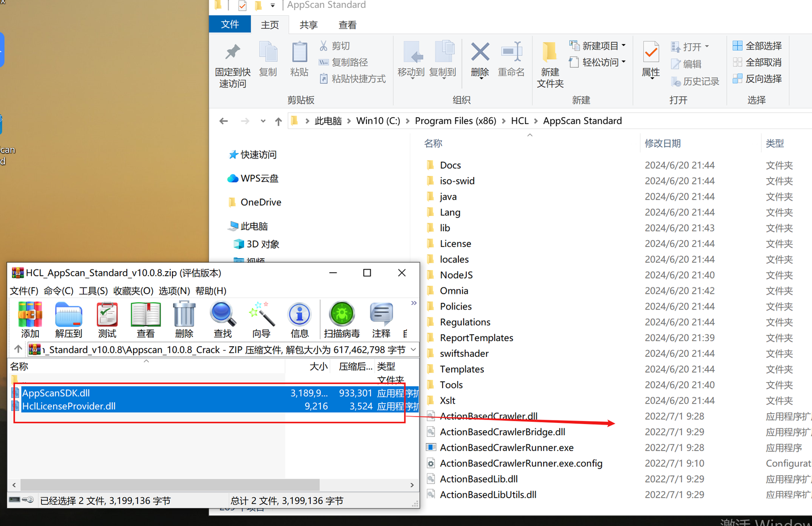This screenshot has width=812, height=526.
Task: Click History (历史记录) in ribbon
Action: click(x=695, y=82)
